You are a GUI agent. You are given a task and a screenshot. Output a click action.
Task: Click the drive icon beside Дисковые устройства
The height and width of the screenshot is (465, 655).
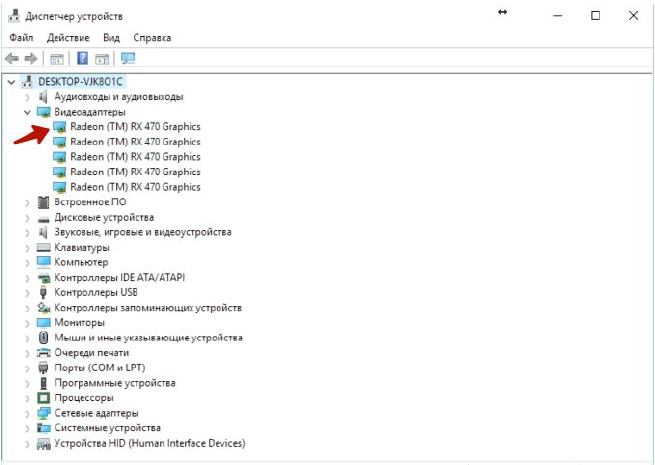[x=43, y=219]
